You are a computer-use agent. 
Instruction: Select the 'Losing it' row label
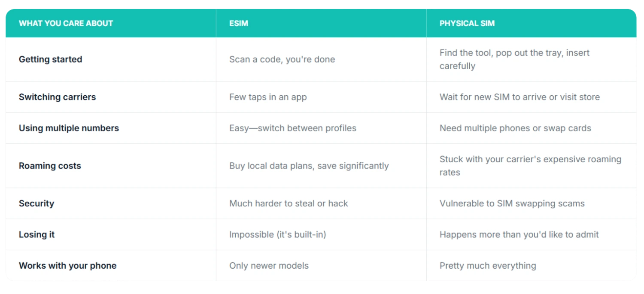click(36, 234)
